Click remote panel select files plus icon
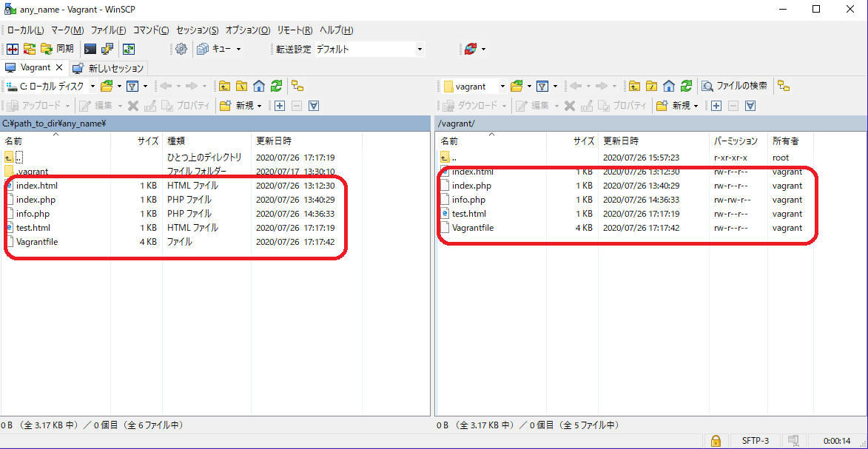Screen dimensions: 868x449 point(716,105)
